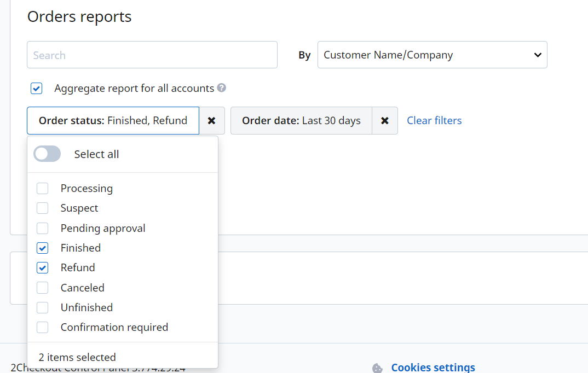Image resolution: width=588 pixels, height=373 pixels.
Task: Toggle the Select all switch
Action: click(47, 154)
